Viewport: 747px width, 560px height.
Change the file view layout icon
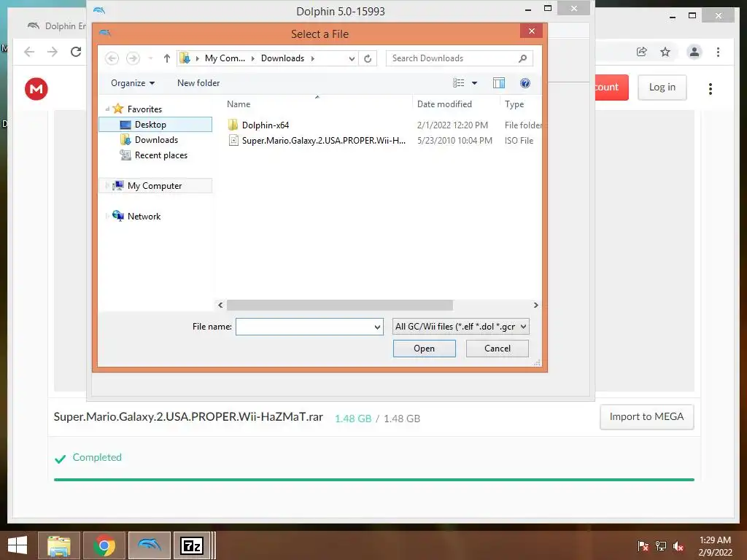click(x=458, y=83)
